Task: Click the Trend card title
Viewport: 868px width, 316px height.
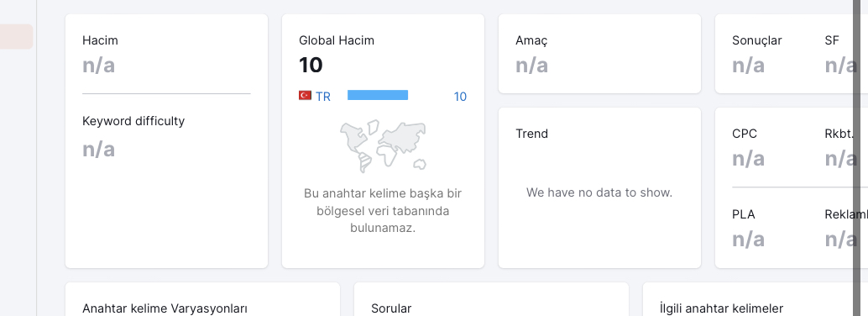Action: [x=531, y=134]
